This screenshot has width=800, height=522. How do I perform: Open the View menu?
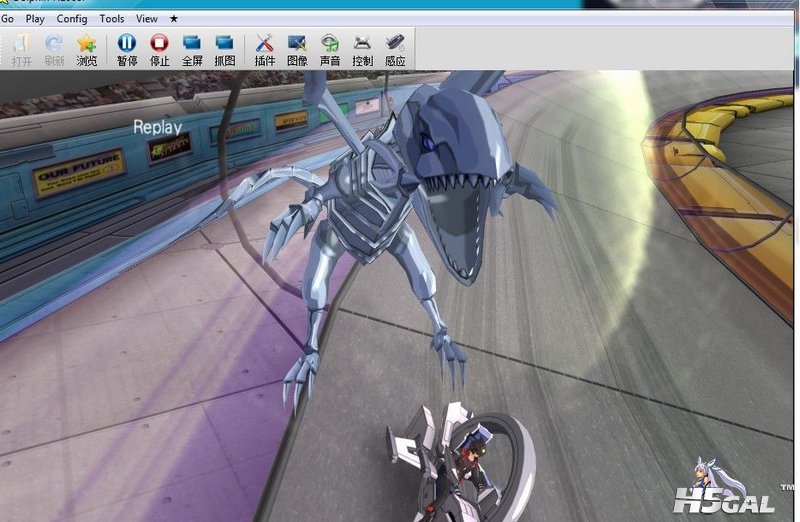point(147,19)
